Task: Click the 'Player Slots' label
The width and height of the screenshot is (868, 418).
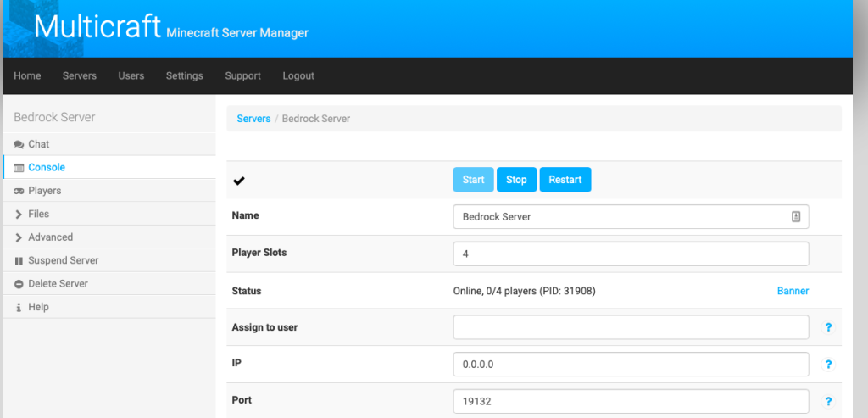Action: pos(259,253)
